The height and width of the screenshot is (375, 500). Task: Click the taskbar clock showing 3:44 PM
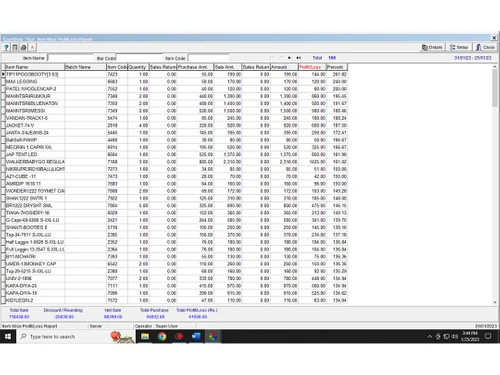coord(470,336)
